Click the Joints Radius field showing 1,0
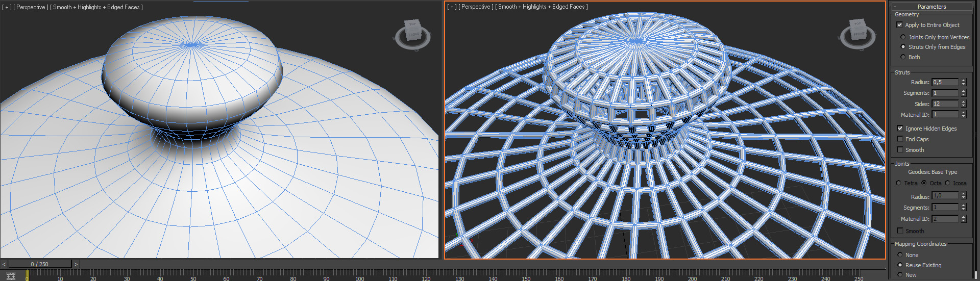The height and width of the screenshot is (281, 980). (945, 196)
